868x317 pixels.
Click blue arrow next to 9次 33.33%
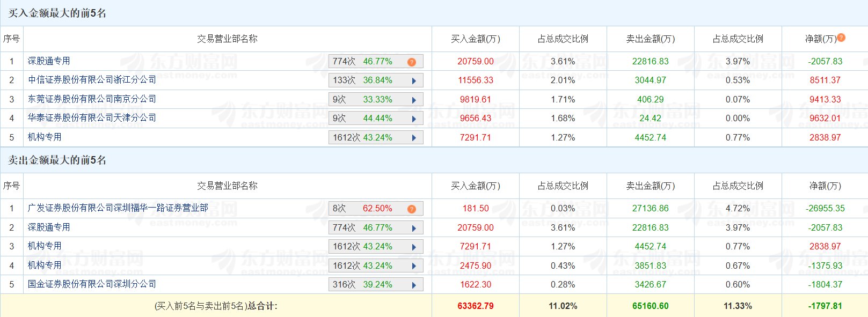[x=414, y=100]
